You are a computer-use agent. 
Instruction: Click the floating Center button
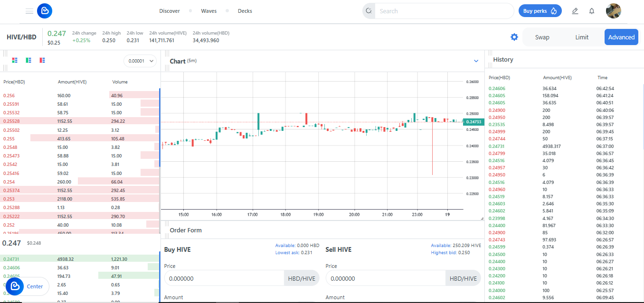pos(28,286)
